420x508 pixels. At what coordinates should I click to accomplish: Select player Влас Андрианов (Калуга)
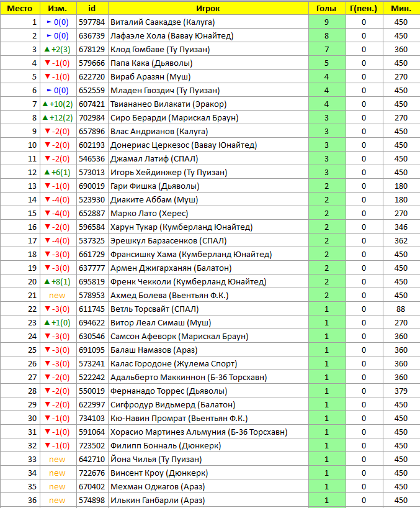pos(159,132)
